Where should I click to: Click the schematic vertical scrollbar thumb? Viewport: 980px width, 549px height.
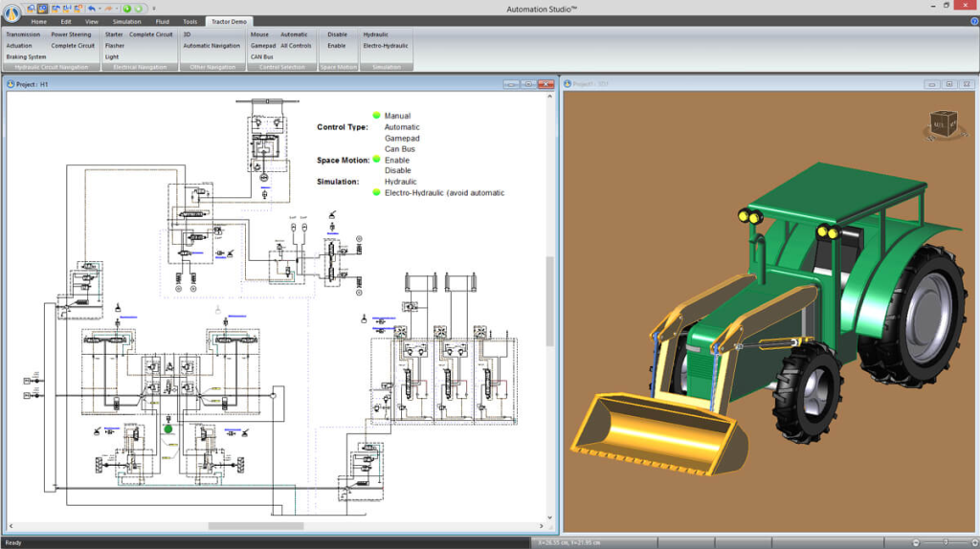[x=550, y=301]
